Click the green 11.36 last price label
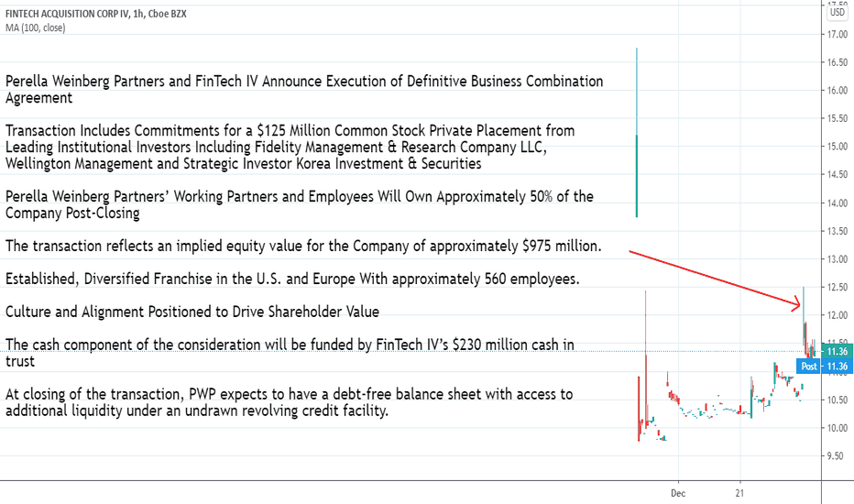Image resolution: width=854 pixels, height=504 pixels. tap(836, 351)
